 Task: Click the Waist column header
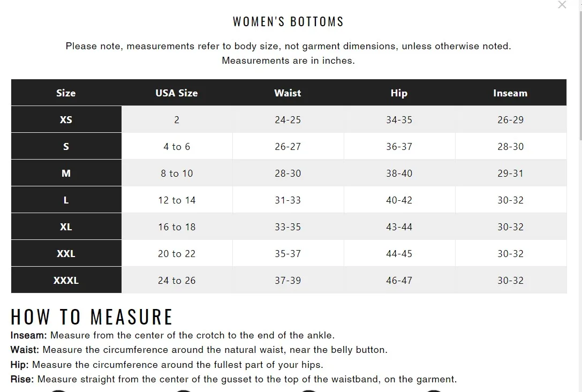[288, 93]
